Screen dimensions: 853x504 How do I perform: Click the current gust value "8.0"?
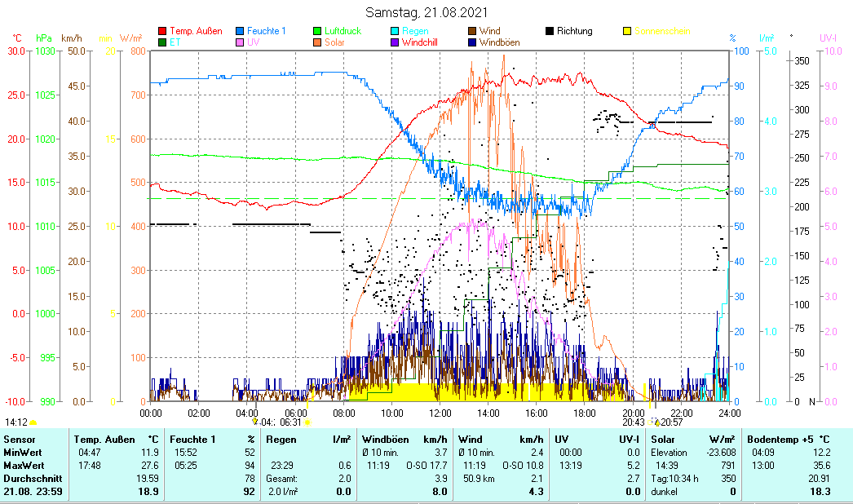coord(440,492)
